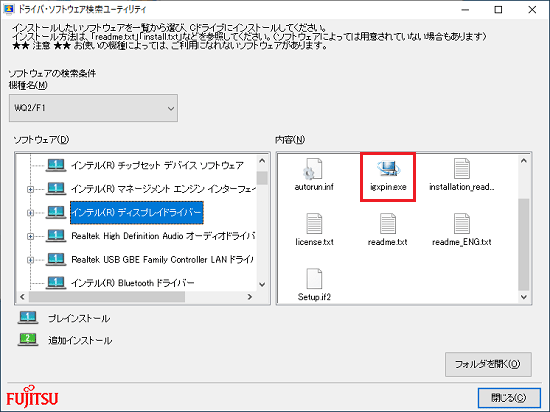Open the 機種名 WQ2/F1 dropdown
Screen dimensions: 550x412
(x=93, y=108)
